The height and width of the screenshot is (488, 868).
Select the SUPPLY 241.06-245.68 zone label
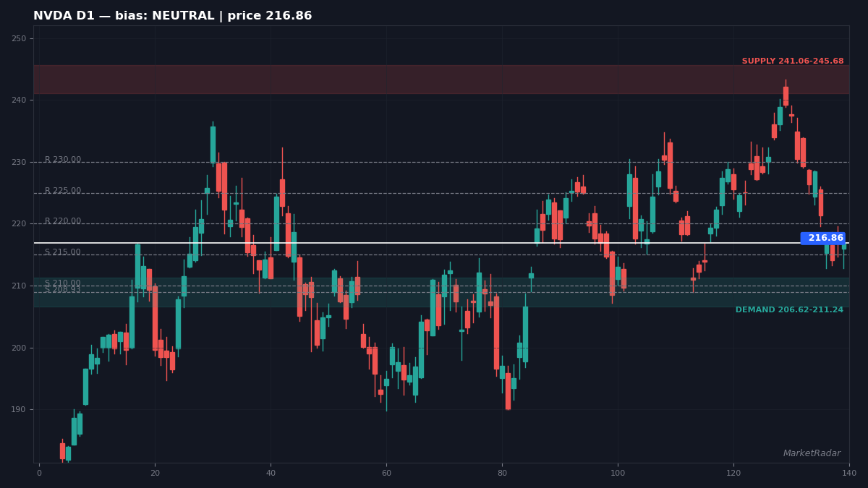point(793,61)
